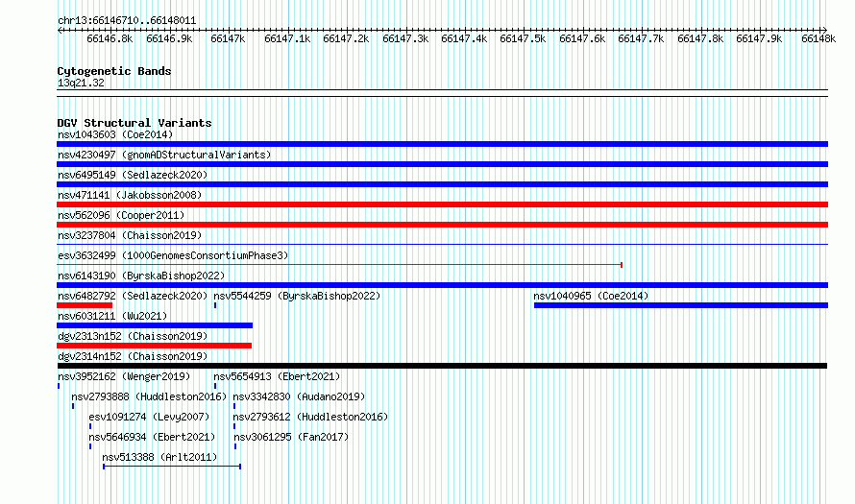The width and height of the screenshot is (855, 504).
Task: Open nsv2793888 (Huddleston2016) variant label
Action: click(149, 396)
